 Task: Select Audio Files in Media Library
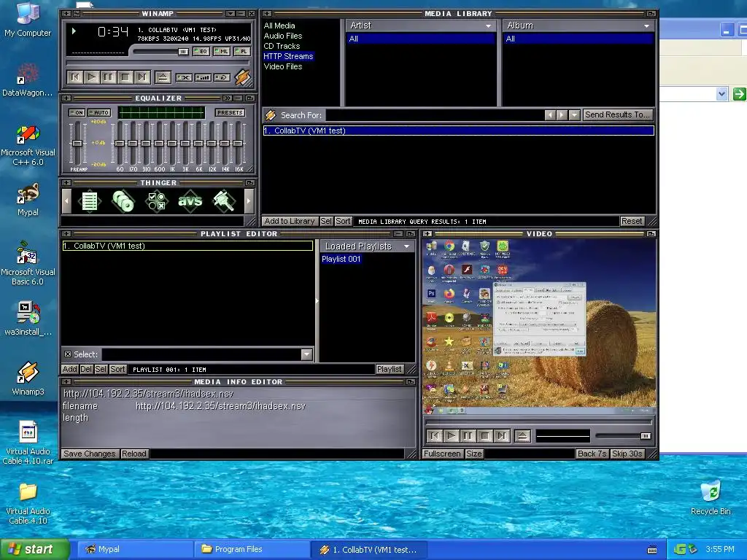click(x=283, y=36)
